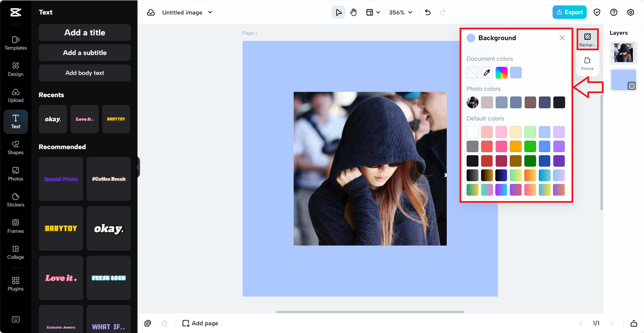Insert the #Coffee Break text template

pyautogui.click(x=109, y=179)
